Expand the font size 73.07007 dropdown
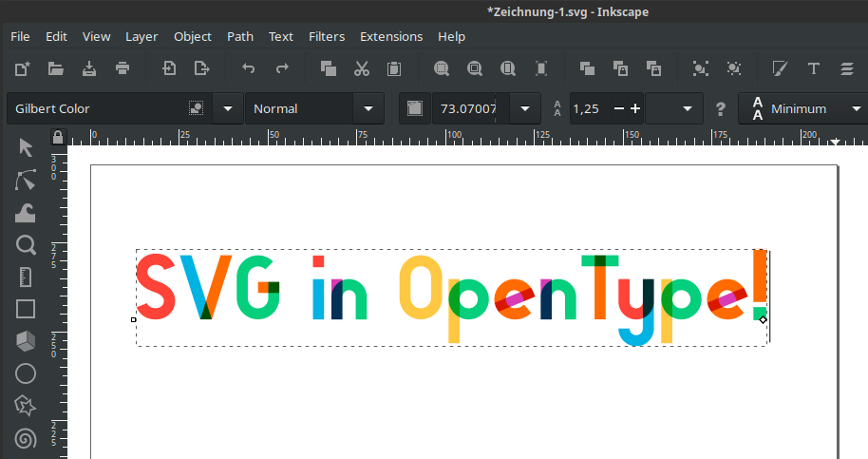868x459 pixels. [x=525, y=108]
